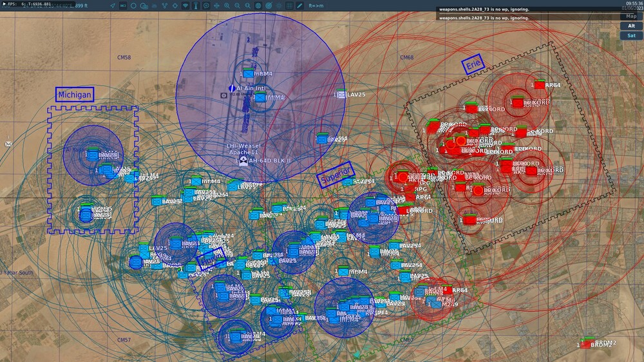Click the Erie zone label
The width and height of the screenshot is (644, 362).
pyautogui.click(x=473, y=64)
